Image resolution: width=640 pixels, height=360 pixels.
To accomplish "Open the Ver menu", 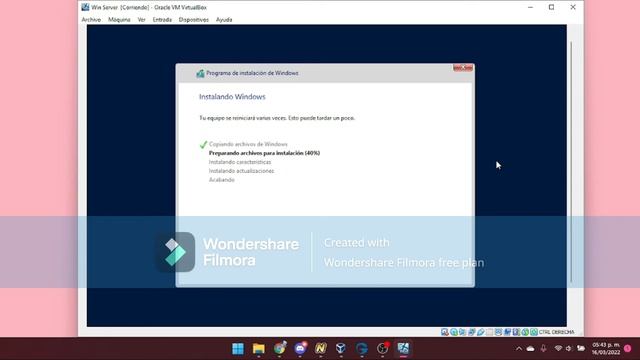I will point(141,20).
